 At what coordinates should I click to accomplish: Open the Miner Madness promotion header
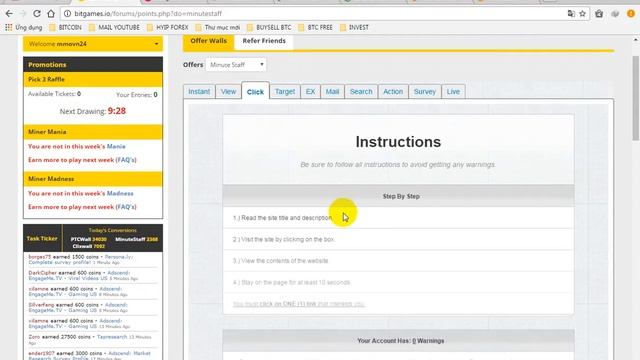point(93,179)
